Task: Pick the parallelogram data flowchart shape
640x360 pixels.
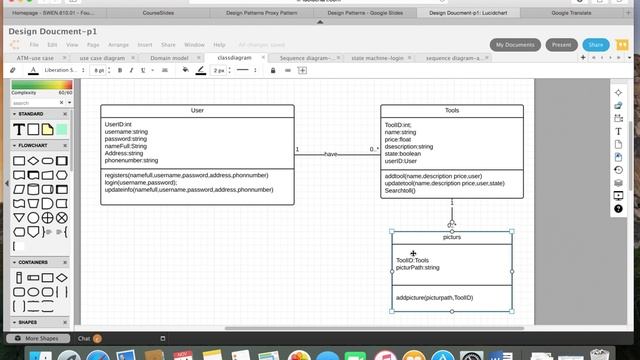Action: (19, 189)
